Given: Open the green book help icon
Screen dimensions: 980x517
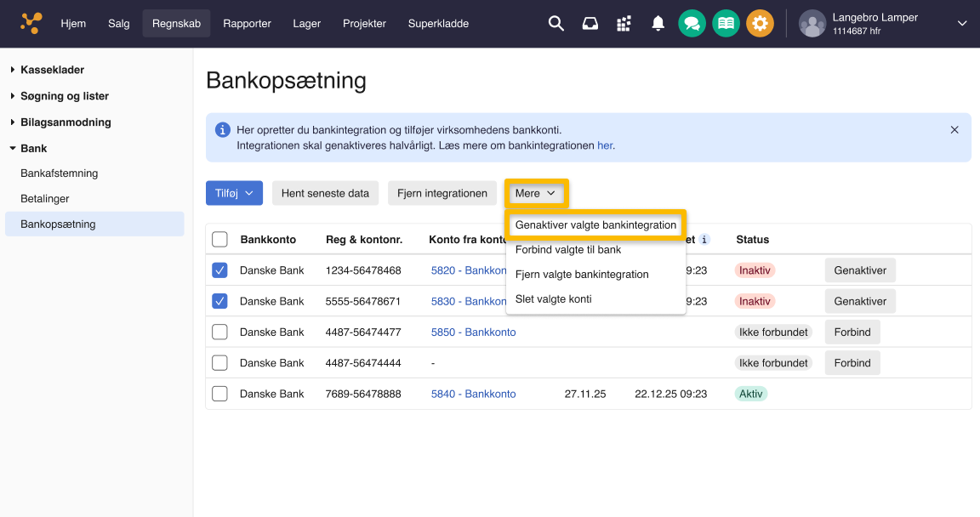Looking at the screenshot, I should [726, 24].
